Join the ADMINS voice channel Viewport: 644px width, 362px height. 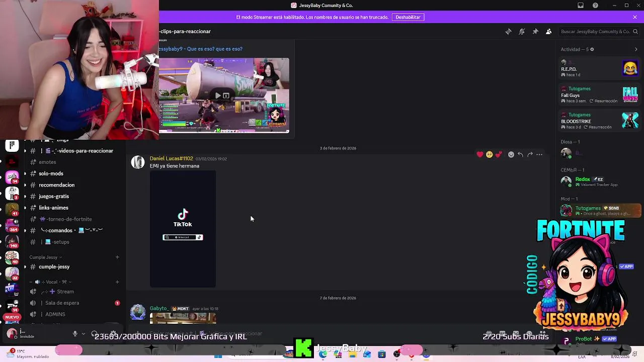(73, 314)
